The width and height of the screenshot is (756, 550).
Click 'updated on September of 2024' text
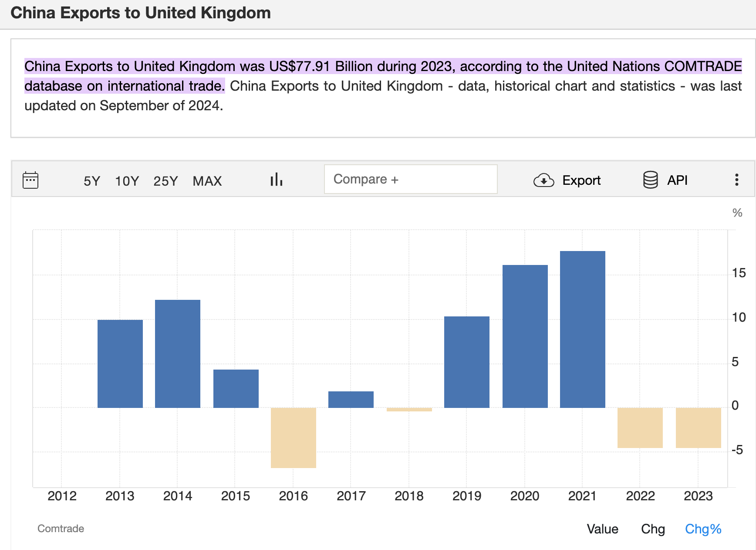124,106
